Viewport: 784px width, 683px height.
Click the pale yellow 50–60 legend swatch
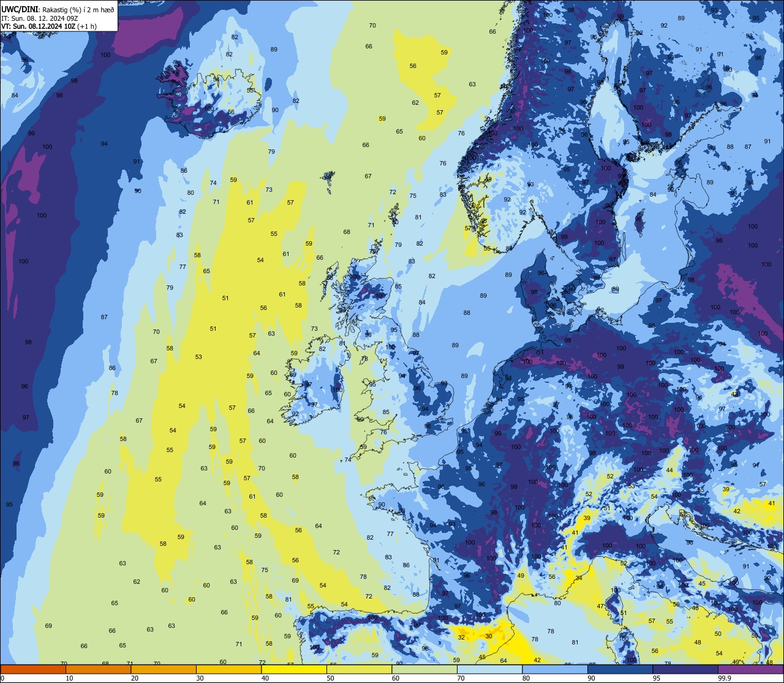[x=359, y=670]
